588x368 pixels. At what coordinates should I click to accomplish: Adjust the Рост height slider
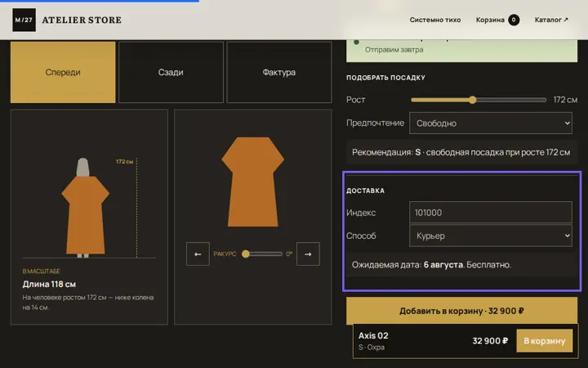click(479, 100)
